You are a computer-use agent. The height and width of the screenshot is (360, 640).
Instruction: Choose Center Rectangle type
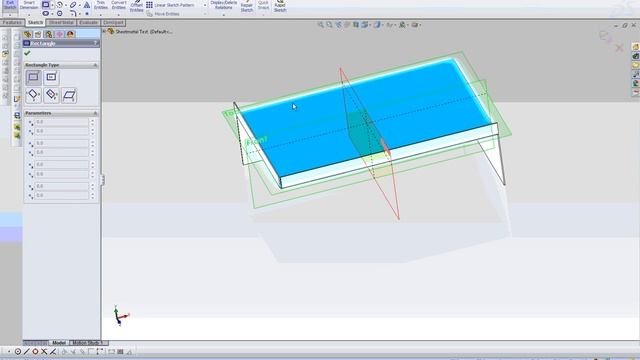(x=51, y=77)
